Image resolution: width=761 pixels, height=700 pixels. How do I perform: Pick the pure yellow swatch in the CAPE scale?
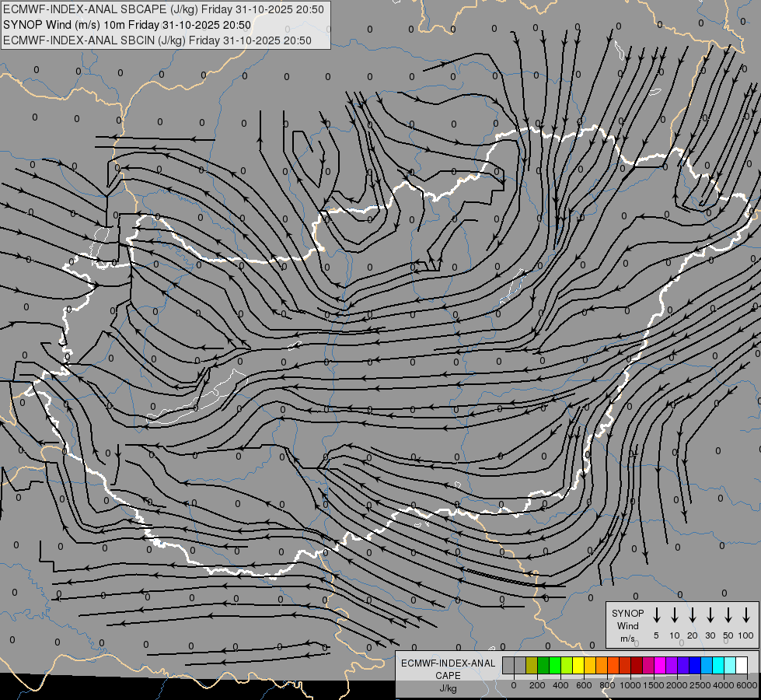(578, 665)
